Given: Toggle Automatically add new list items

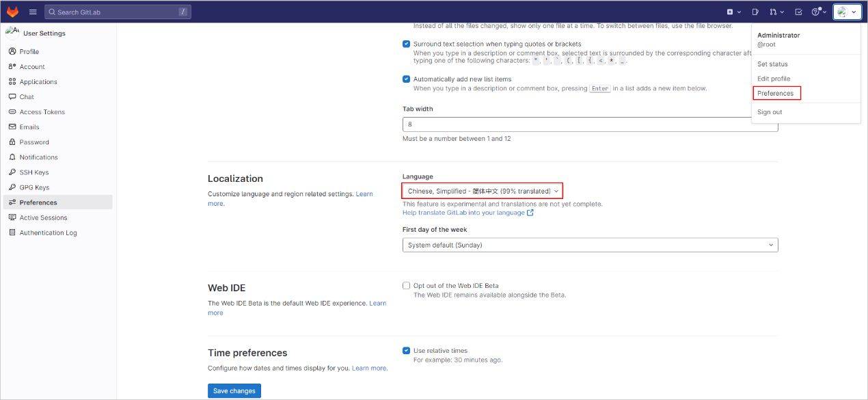Looking at the screenshot, I should pos(407,79).
